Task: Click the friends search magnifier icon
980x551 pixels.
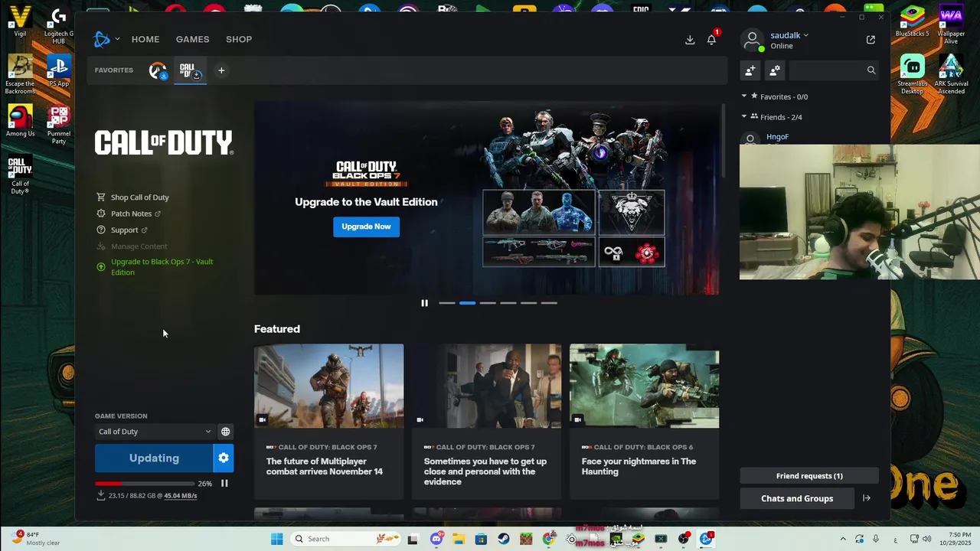Action: coord(871,70)
